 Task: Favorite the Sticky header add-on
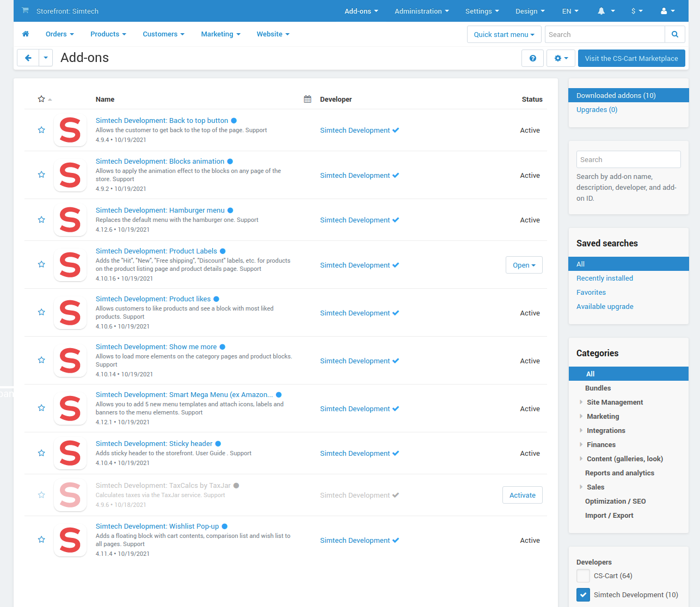point(41,453)
